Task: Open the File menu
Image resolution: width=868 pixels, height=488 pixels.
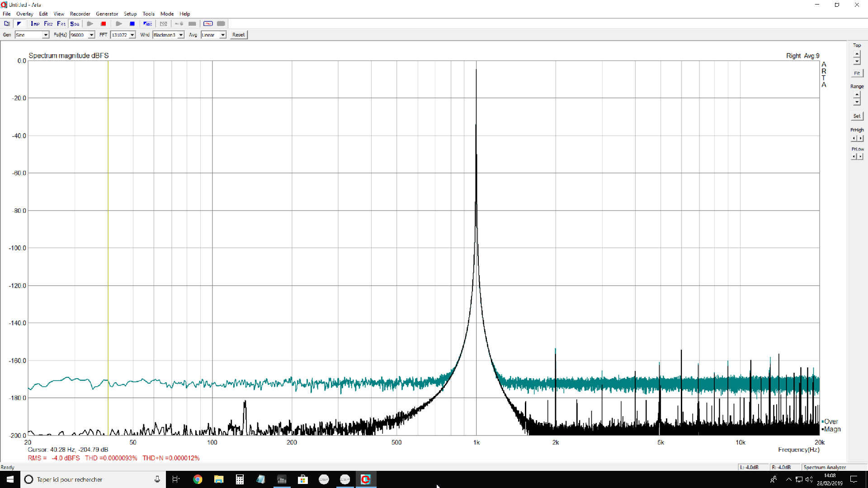Action: [7, 14]
